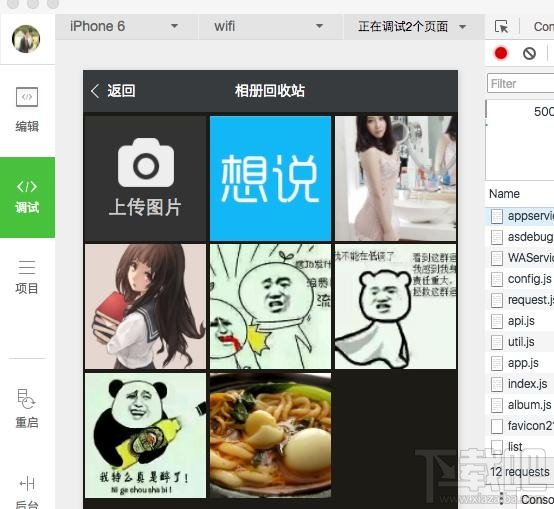Screen dimensions: 554x509
Task: Select the index.js request row
Action: (x=521, y=384)
